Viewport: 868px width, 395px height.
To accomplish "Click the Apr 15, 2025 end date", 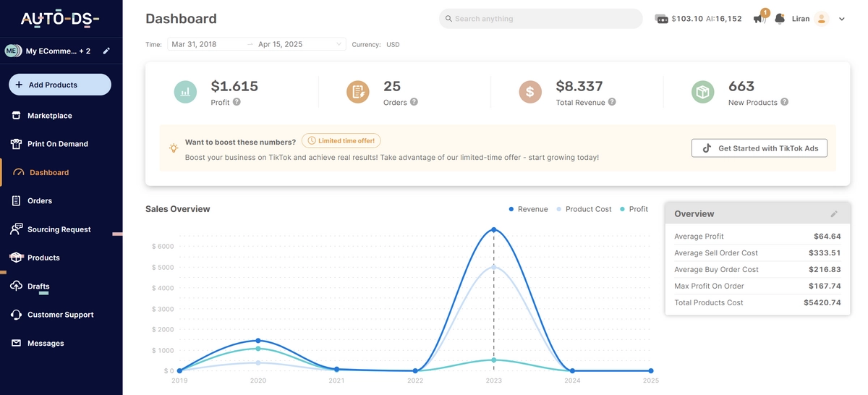I will (280, 44).
